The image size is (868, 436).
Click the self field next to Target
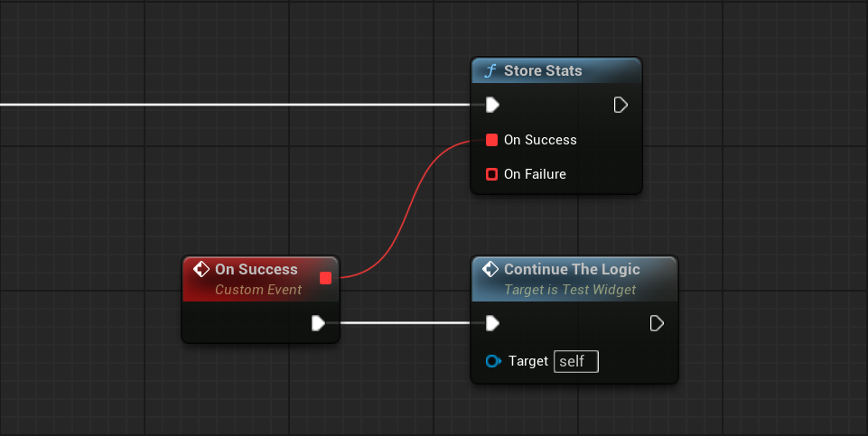575,361
